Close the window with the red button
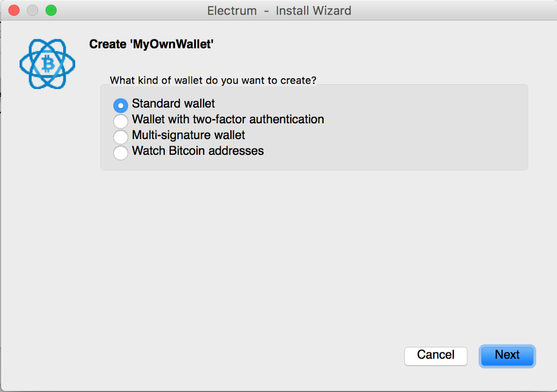The image size is (557, 392). pyautogui.click(x=14, y=10)
